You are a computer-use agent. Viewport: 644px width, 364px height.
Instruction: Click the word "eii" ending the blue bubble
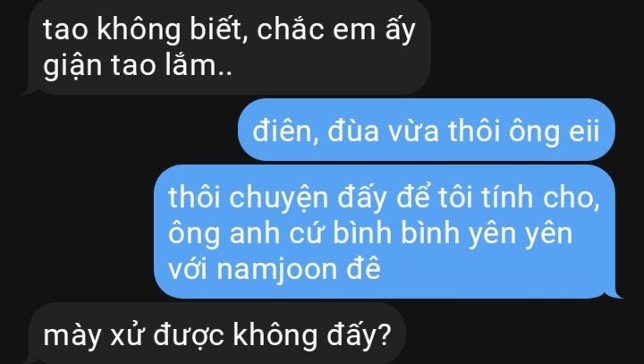(x=583, y=131)
